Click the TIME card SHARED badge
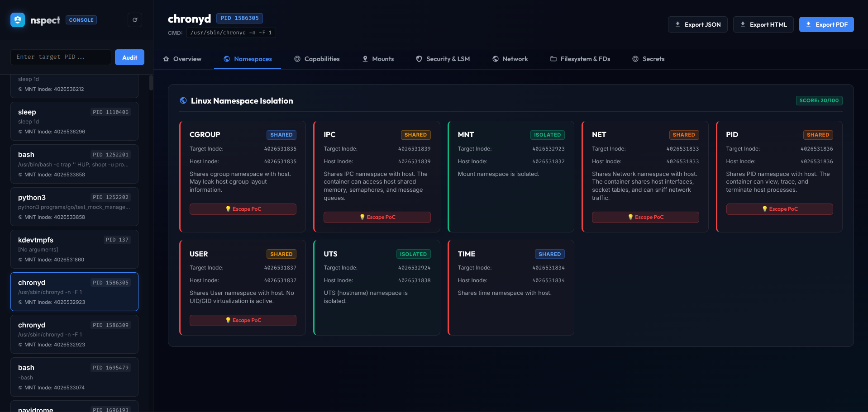This screenshot has width=868, height=412. pyautogui.click(x=550, y=254)
